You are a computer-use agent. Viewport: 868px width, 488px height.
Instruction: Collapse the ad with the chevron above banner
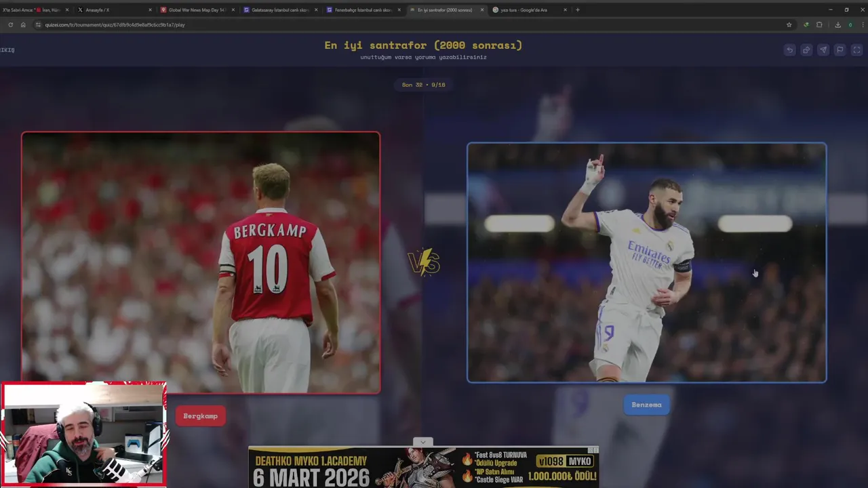[422, 442]
